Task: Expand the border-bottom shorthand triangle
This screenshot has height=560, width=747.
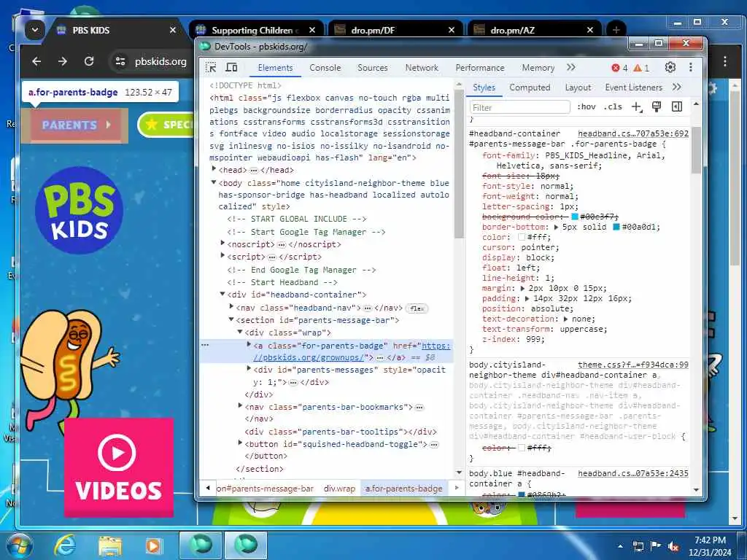Action: [x=556, y=227]
